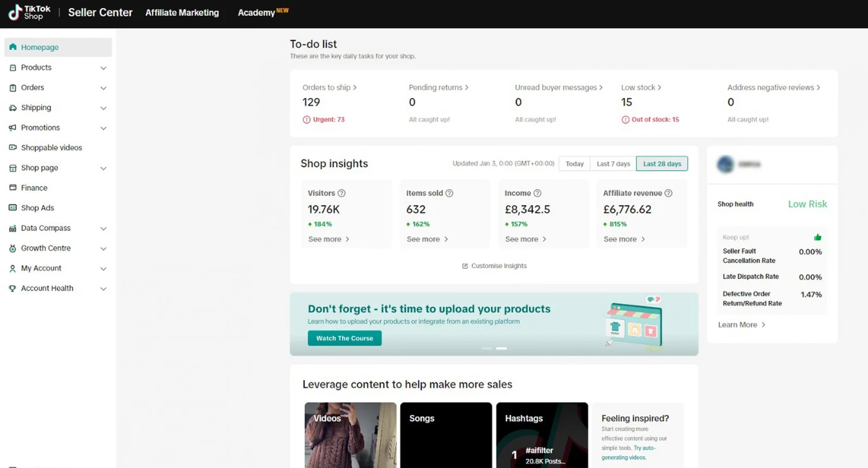Click the Income info question-mark icon

(x=538, y=193)
